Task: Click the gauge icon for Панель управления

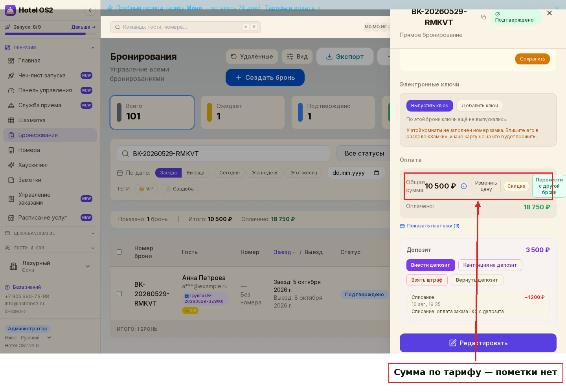Action: click(11, 90)
